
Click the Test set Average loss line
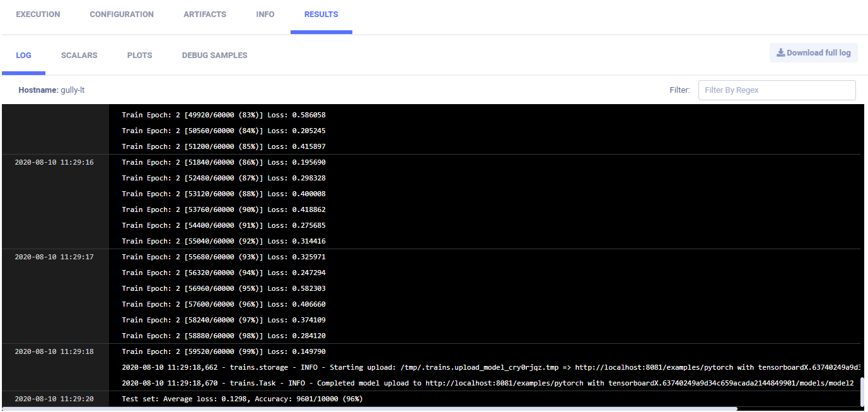(x=242, y=399)
